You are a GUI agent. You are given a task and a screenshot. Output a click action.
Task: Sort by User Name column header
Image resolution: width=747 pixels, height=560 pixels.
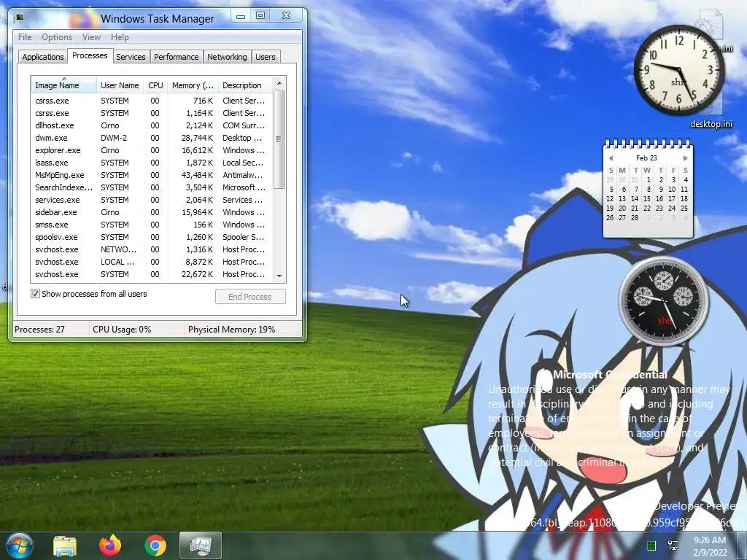click(120, 85)
